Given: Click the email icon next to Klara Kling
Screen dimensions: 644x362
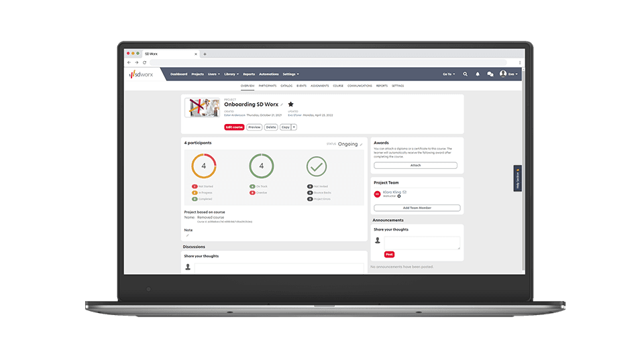Looking at the screenshot, I should pos(405,192).
